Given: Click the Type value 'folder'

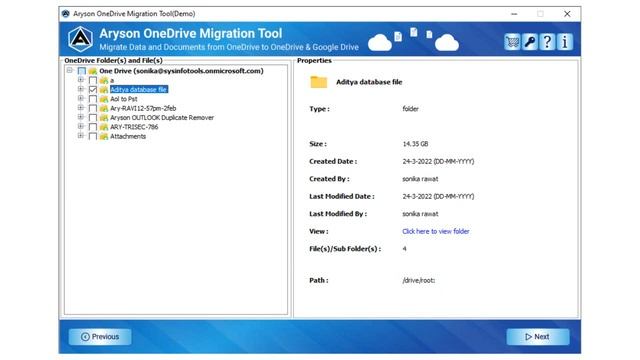Looking at the screenshot, I should [x=410, y=109].
